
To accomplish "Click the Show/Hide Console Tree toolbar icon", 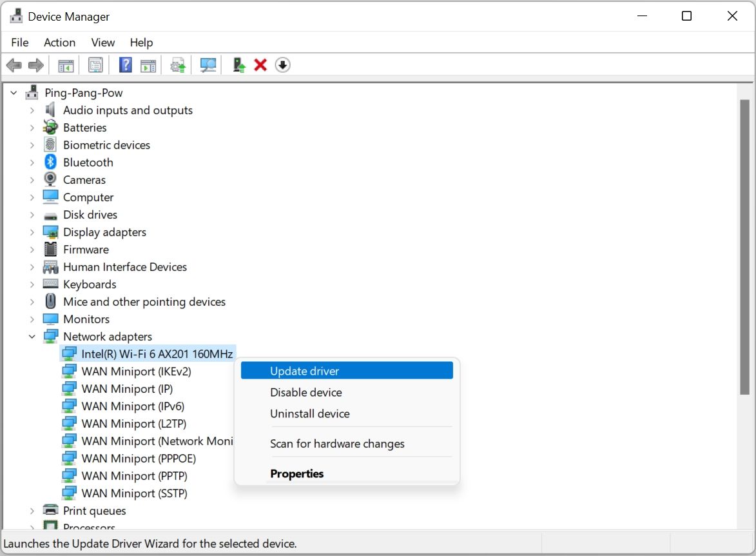I will (x=64, y=65).
